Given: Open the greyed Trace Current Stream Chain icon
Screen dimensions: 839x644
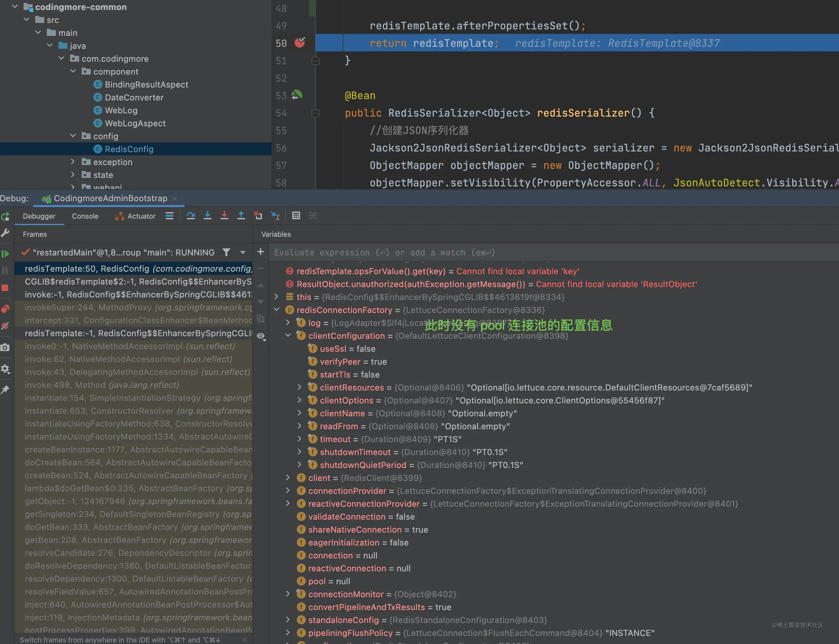Looking at the screenshot, I should click(313, 216).
